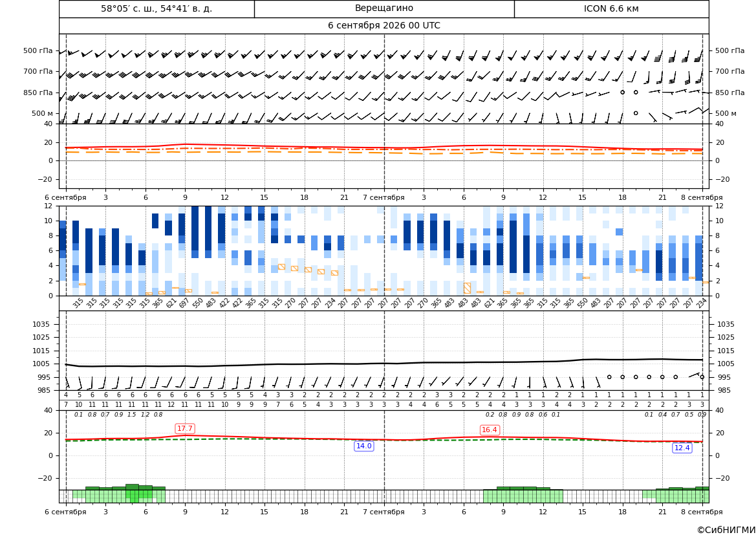Click the 697 cloud base value
The image size is (756, 535).
(x=185, y=304)
